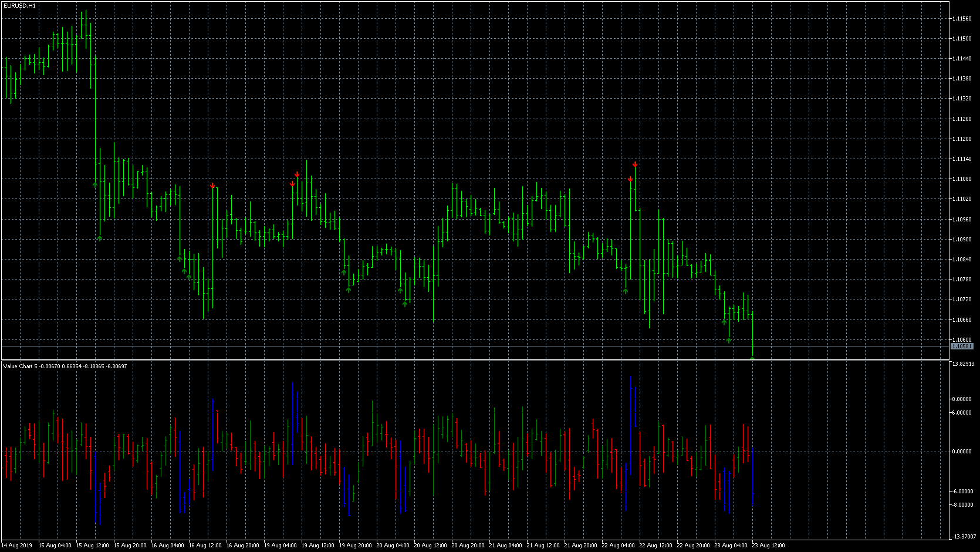Viewport: 980px width, 552px height.
Task: Click indicator scale value 6.00000
Action: 962,413
